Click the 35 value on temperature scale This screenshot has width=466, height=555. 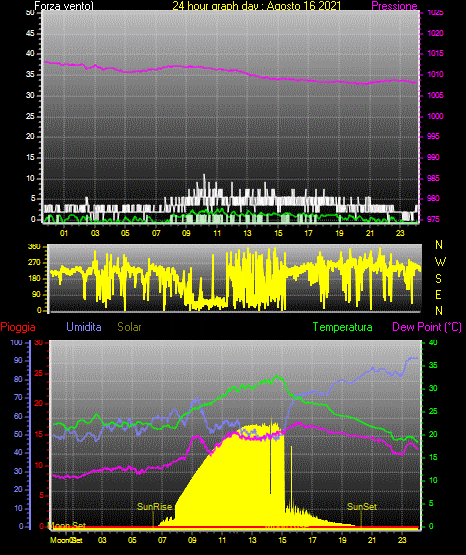(433, 365)
